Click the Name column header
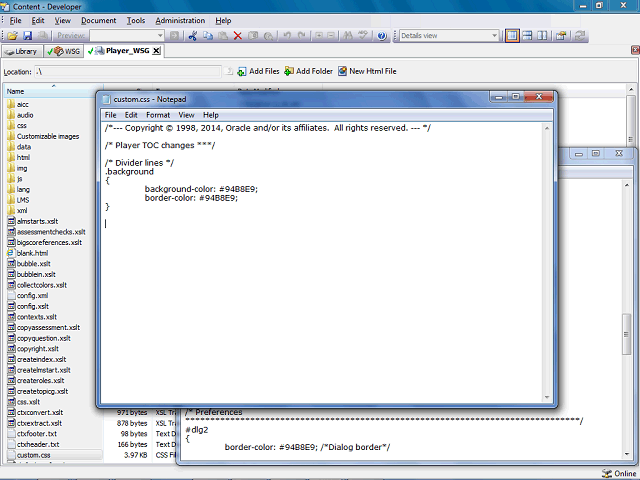 coord(52,91)
